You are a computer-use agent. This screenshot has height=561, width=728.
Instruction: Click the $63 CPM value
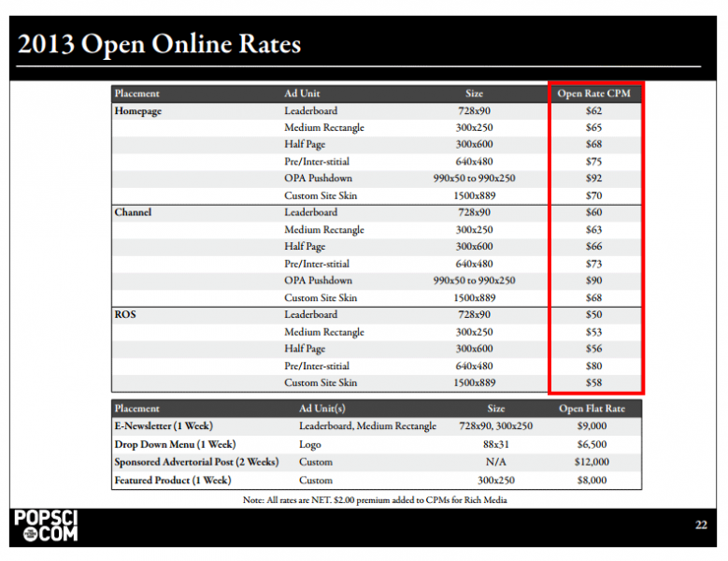click(x=593, y=229)
